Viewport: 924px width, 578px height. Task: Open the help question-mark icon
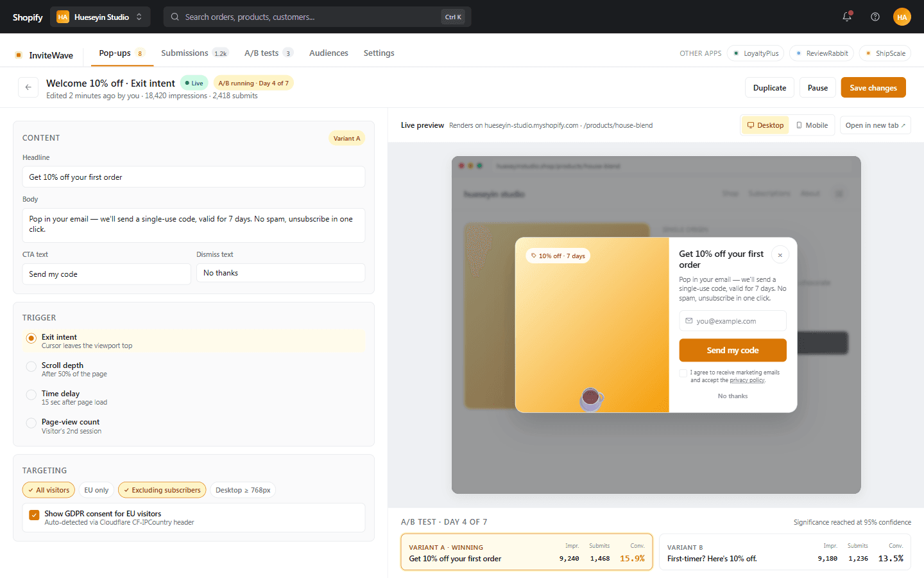click(x=875, y=17)
